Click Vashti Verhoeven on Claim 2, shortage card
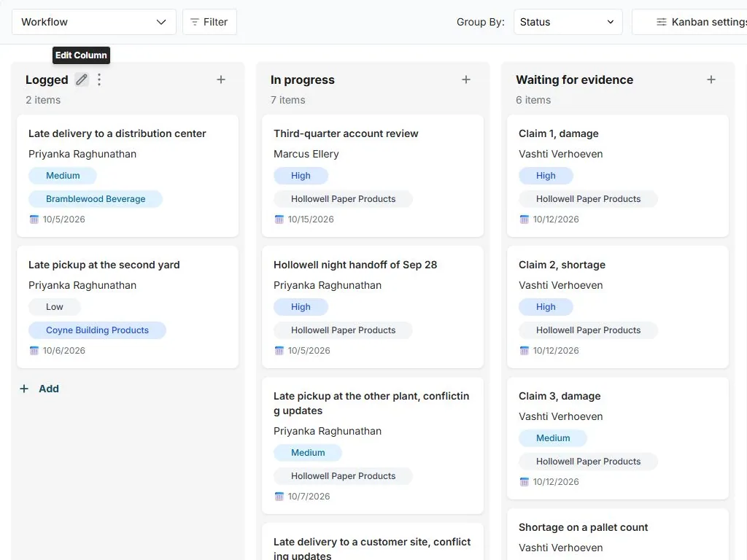Screen dimensions: 747x560 tap(561, 286)
